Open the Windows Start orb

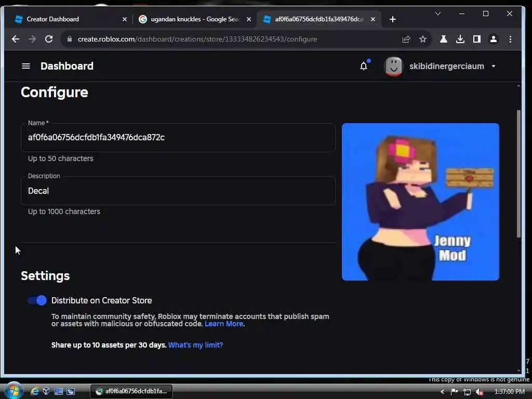coord(14,391)
